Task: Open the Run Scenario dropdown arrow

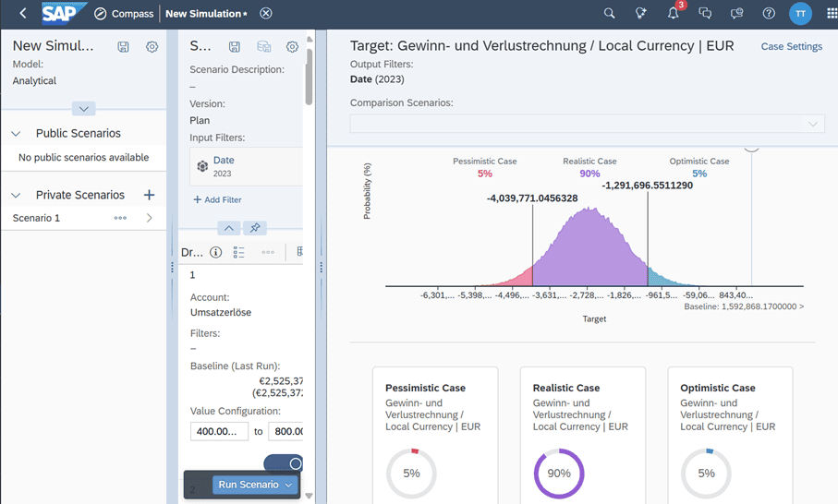Action: click(289, 486)
